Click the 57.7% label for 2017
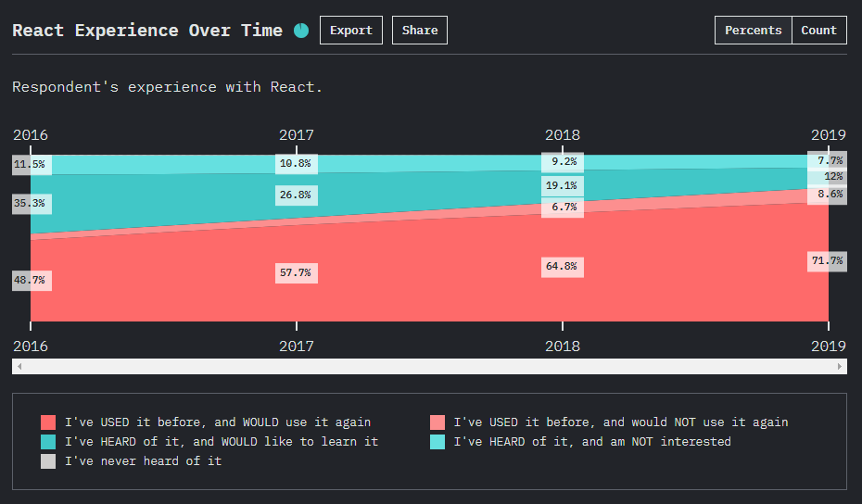This screenshot has width=862, height=504. [297, 273]
